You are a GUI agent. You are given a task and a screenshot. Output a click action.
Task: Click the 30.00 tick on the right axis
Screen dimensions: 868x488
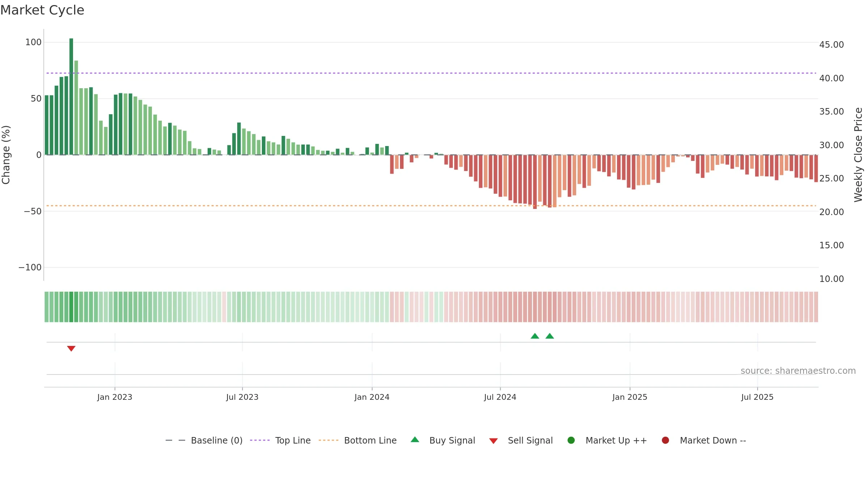[x=831, y=145]
